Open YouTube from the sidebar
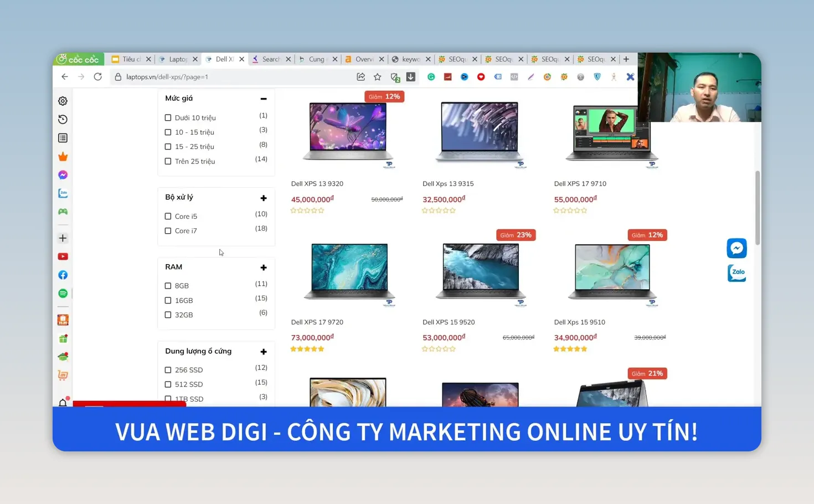Image resolution: width=814 pixels, height=504 pixels. [63, 256]
